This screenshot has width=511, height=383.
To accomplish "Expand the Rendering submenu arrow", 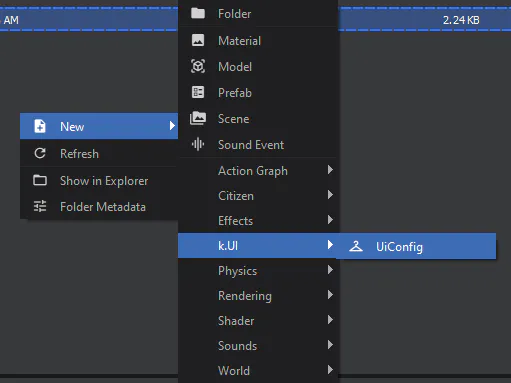I will (x=330, y=295).
